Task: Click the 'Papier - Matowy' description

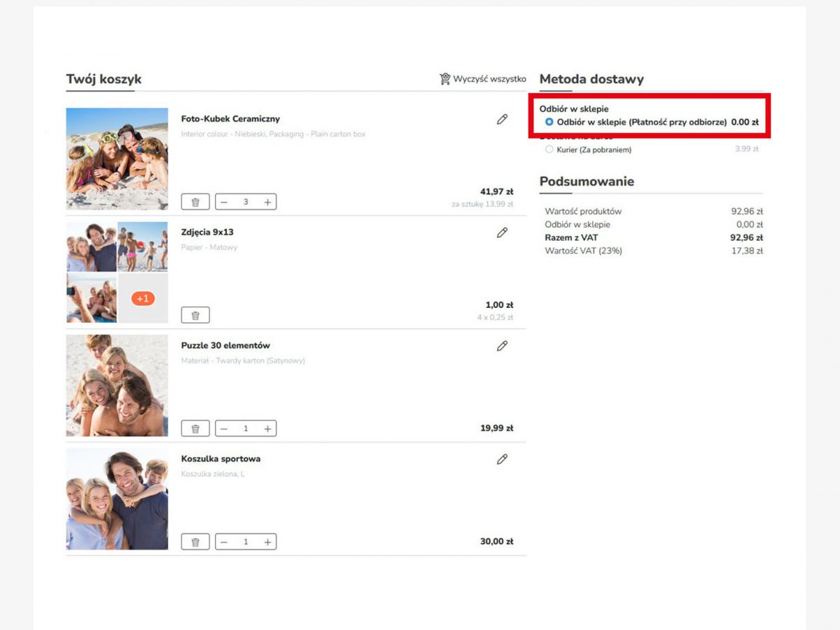Action: tap(209, 248)
